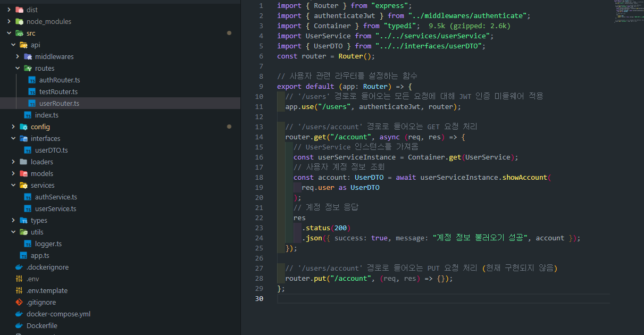Place cursor on empty line 30
The image size is (644, 335).
point(444,299)
